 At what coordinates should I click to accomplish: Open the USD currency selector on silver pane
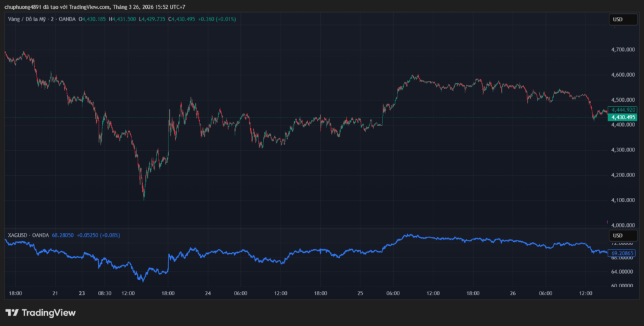(618, 235)
